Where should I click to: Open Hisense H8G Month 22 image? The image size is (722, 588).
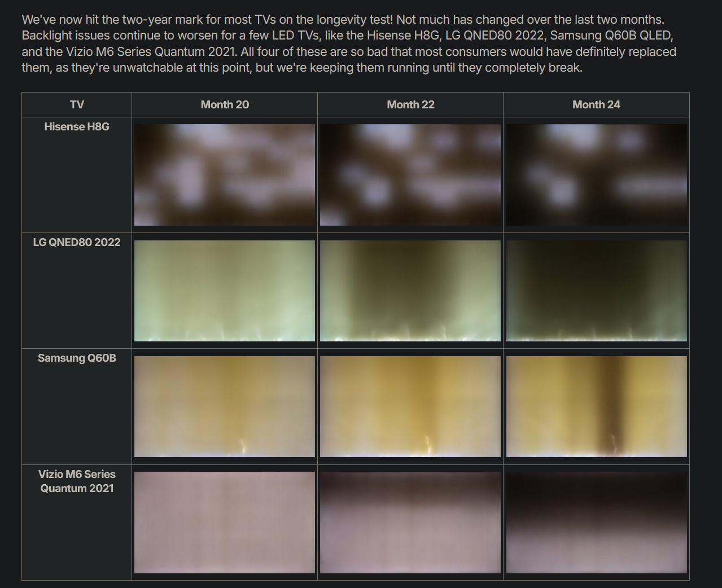410,175
